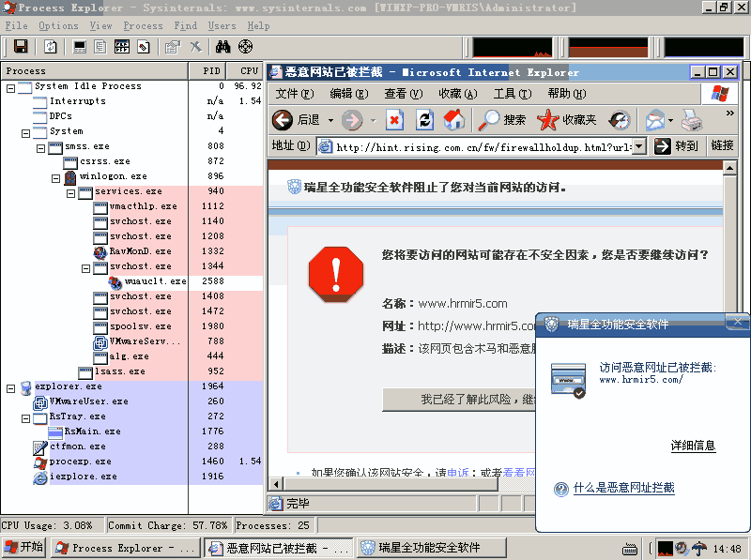Image resolution: width=751 pixels, height=560 pixels.
Task: Click IE horizontal scrollbar left arrow
Action: (x=275, y=484)
